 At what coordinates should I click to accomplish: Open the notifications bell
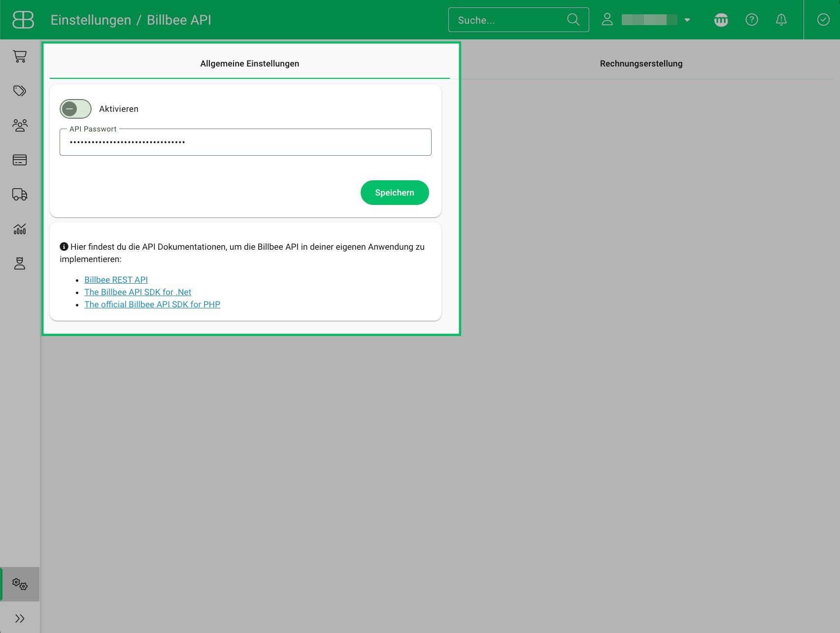(781, 20)
